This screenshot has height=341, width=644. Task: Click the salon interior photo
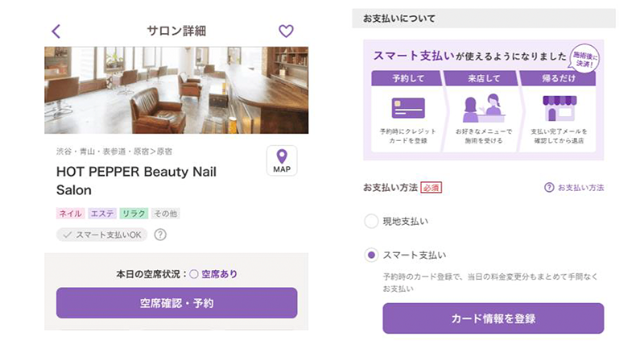[176, 89]
